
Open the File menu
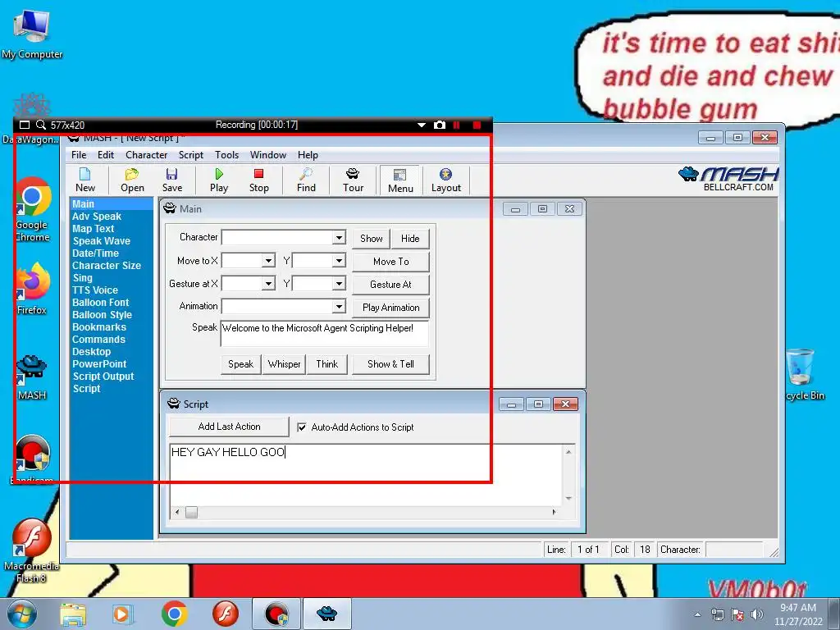pyautogui.click(x=79, y=155)
